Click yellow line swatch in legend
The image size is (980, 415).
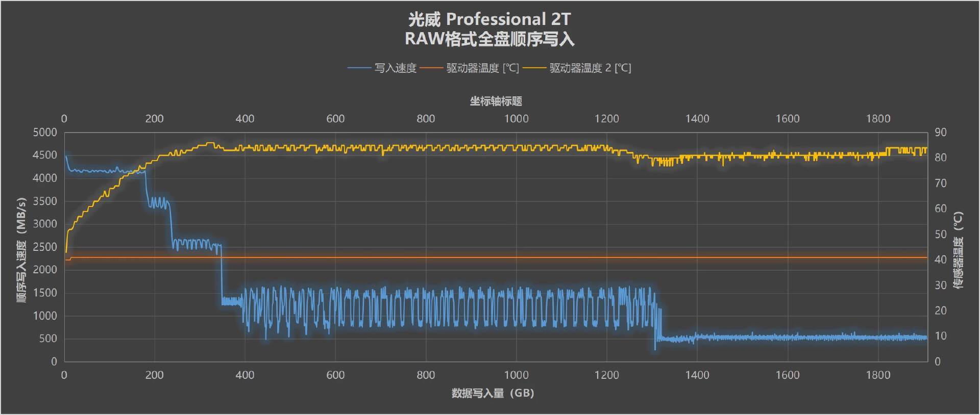point(534,68)
